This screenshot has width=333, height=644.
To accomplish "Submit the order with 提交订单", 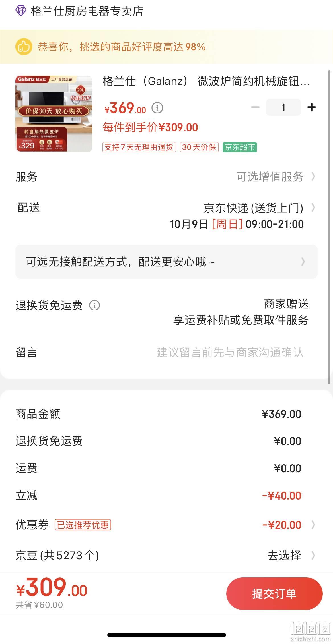I will [274, 593].
